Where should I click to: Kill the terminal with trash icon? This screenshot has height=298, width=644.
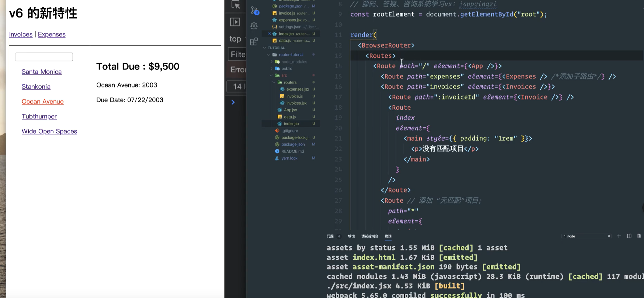[x=639, y=236]
